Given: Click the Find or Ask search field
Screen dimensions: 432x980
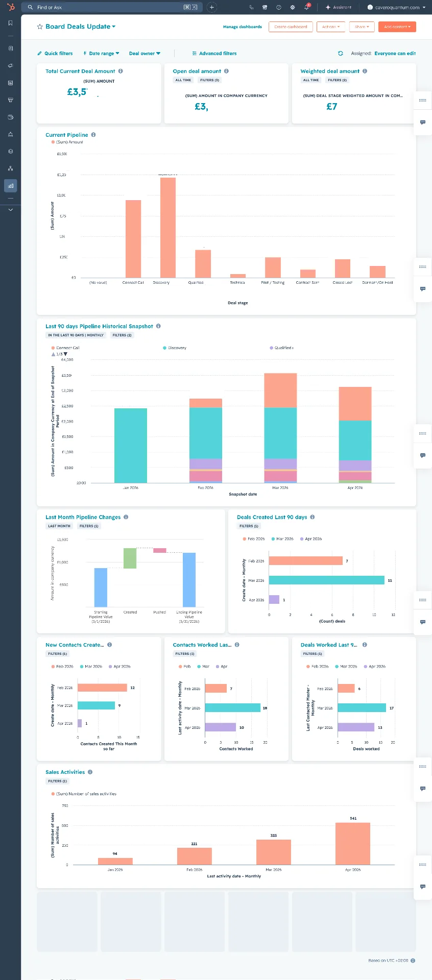Looking at the screenshot, I should 112,7.
